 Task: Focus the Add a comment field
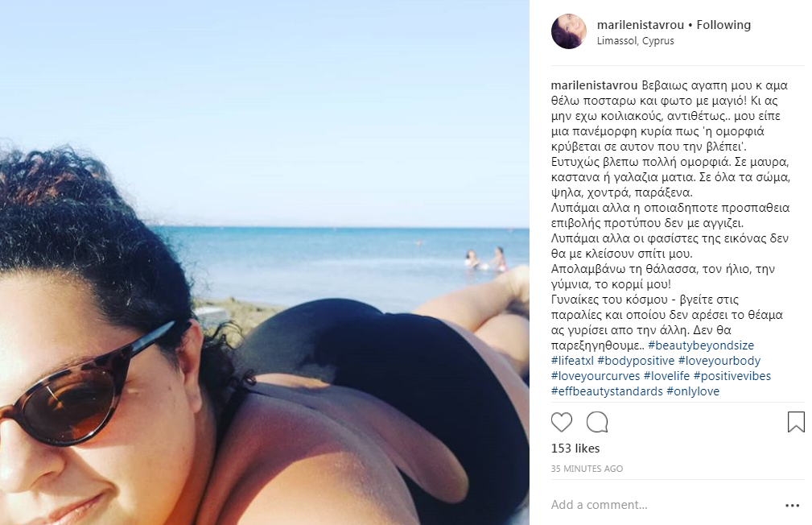point(663,505)
